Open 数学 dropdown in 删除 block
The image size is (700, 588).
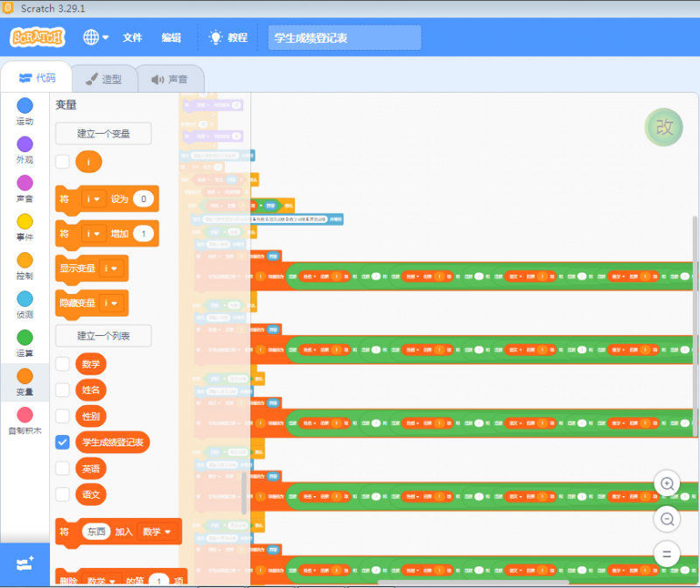101,581
